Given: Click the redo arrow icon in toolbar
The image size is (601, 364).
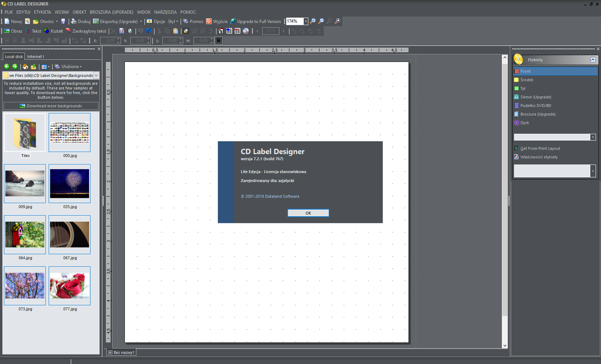Looking at the screenshot, I should click(x=149, y=31).
